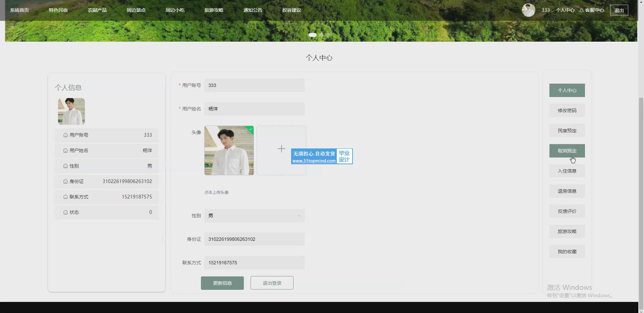644x313 pixels.
Task: Click ID number 310226199806263102 in info panel
Action: (x=127, y=181)
